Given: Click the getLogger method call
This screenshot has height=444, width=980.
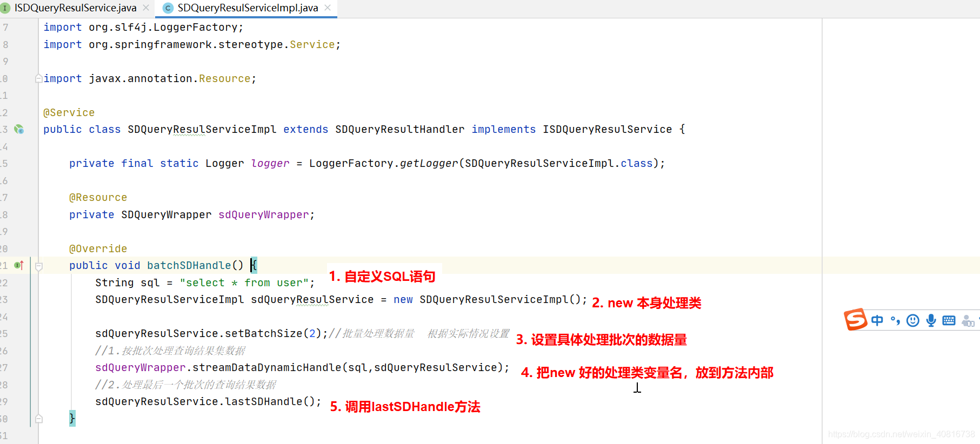Looking at the screenshot, I should pyautogui.click(x=429, y=163).
